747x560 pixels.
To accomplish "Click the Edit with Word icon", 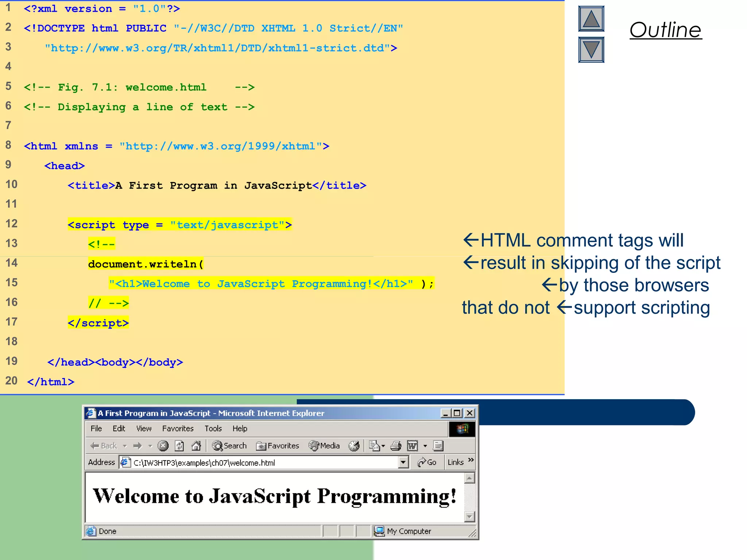I will click(413, 446).
